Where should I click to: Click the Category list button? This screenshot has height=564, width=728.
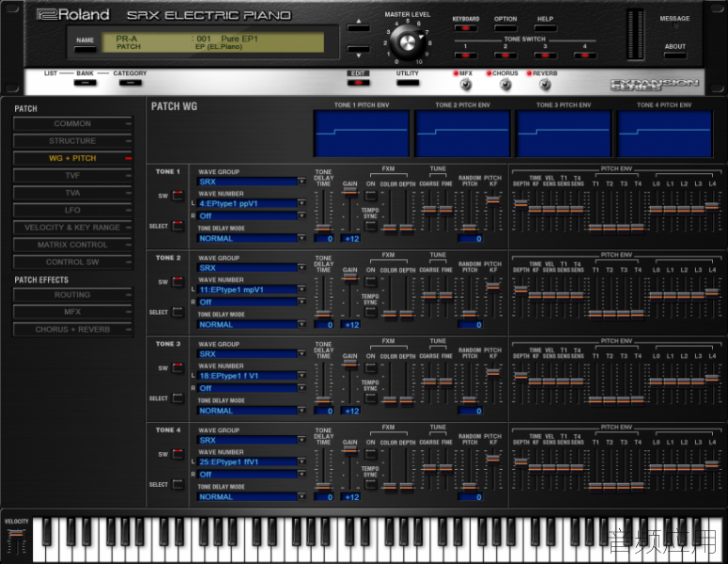tap(130, 83)
